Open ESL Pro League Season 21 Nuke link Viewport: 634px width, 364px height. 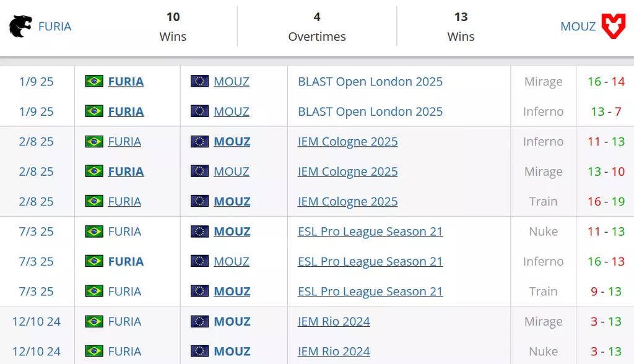pos(370,232)
